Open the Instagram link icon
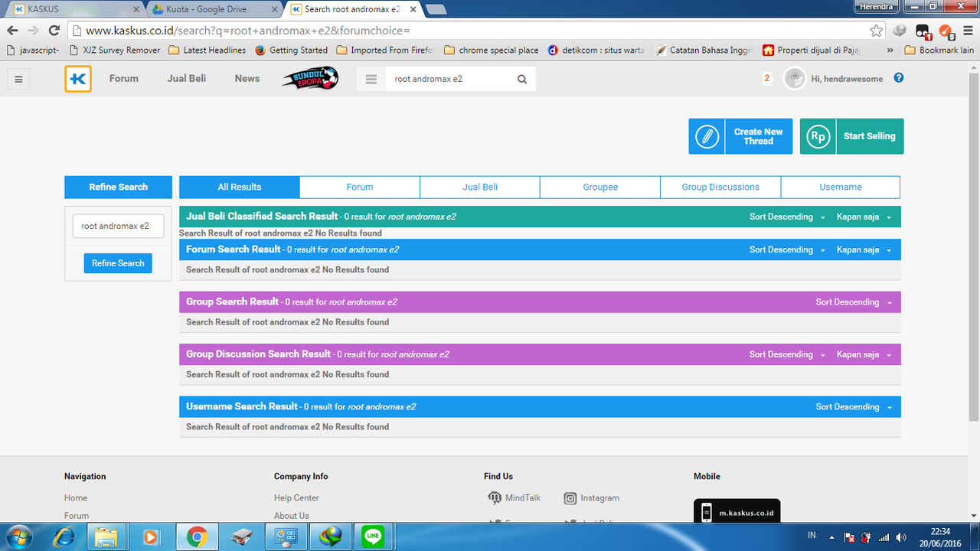The height and width of the screenshot is (551, 980). click(570, 498)
